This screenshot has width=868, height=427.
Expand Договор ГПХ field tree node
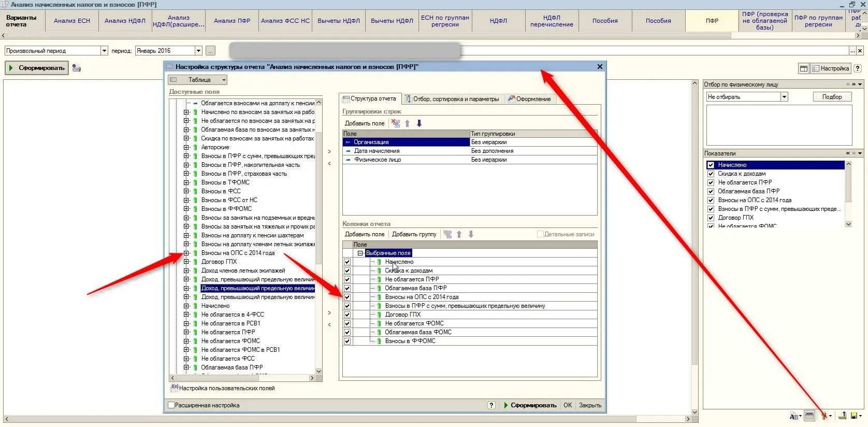[x=186, y=262]
